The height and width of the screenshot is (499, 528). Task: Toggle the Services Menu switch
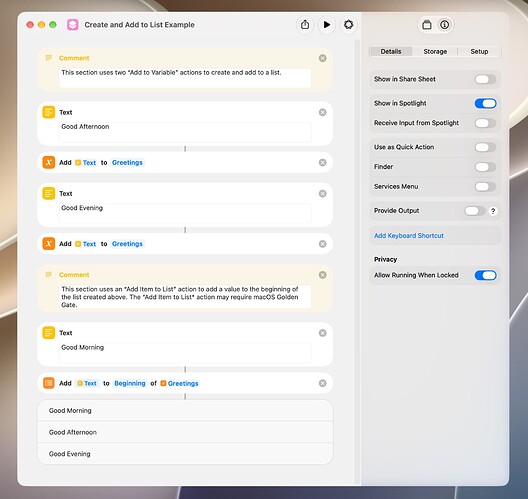click(x=485, y=187)
